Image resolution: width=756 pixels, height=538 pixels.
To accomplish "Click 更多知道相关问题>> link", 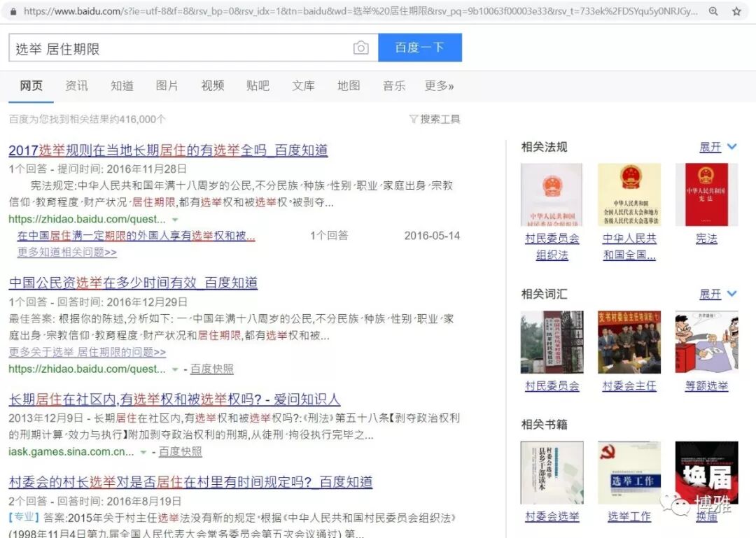I will click(x=67, y=252).
